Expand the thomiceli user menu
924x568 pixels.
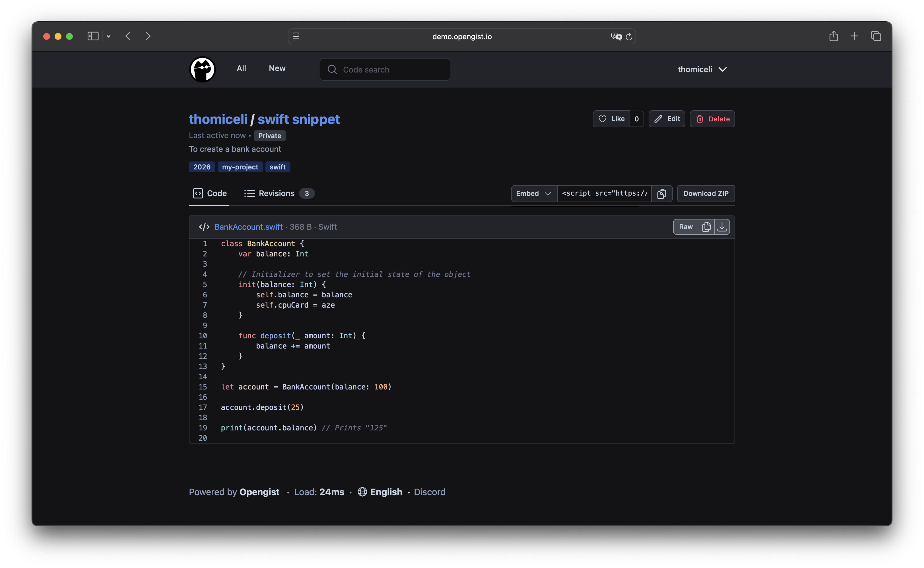pyautogui.click(x=702, y=69)
